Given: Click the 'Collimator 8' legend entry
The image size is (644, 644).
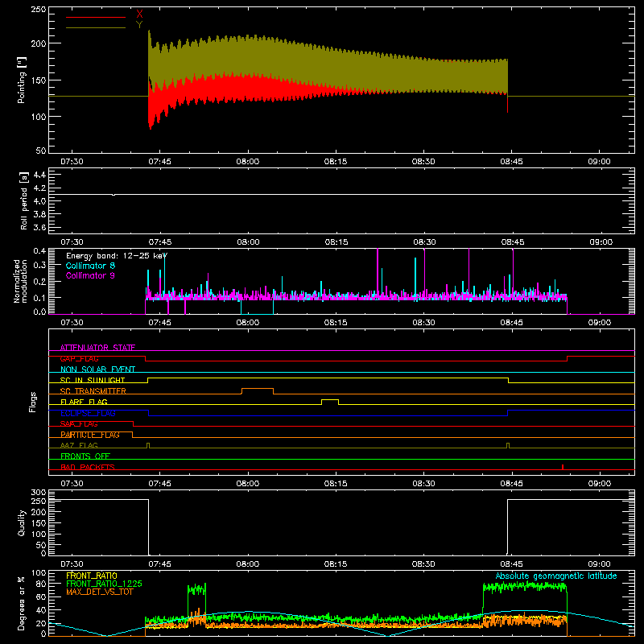Looking at the screenshot, I should tap(90, 266).
